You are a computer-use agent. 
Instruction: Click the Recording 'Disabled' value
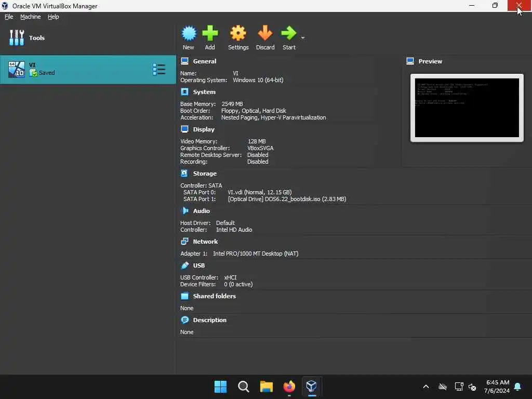(x=258, y=162)
